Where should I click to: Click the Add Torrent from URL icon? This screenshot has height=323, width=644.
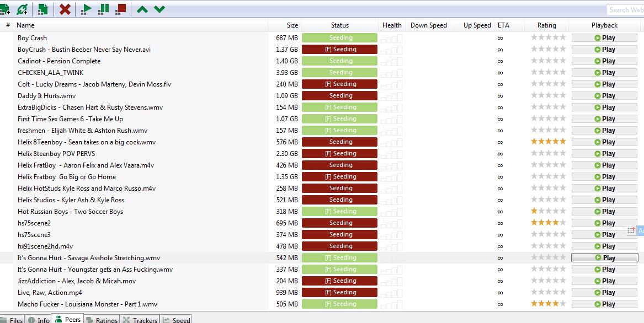click(23, 9)
